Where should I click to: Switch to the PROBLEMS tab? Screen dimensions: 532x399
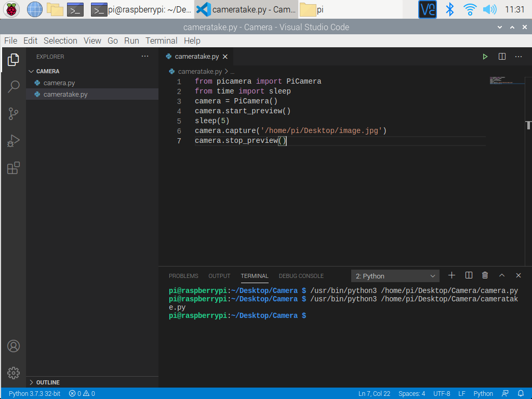tap(183, 276)
